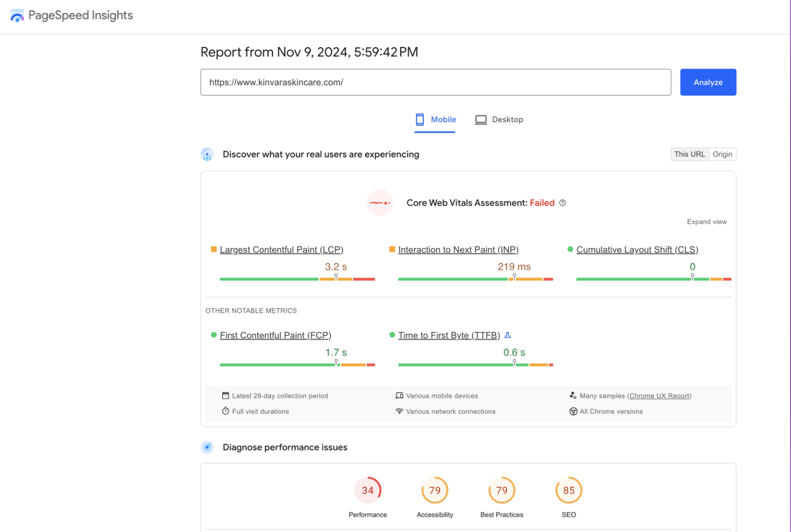The image size is (791, 532).
Task: Switch to the Mobile tab
Action: click(x=435, y=120)
